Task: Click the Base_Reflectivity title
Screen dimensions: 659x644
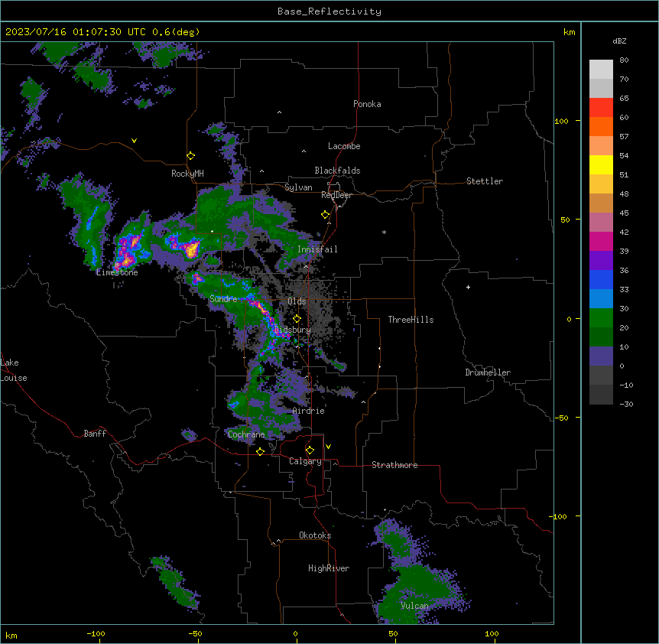Action: 329,11
